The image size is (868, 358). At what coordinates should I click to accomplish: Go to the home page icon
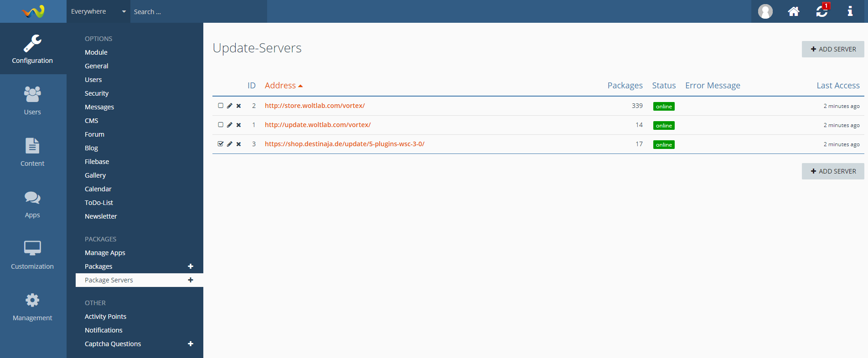click(794, 11)
